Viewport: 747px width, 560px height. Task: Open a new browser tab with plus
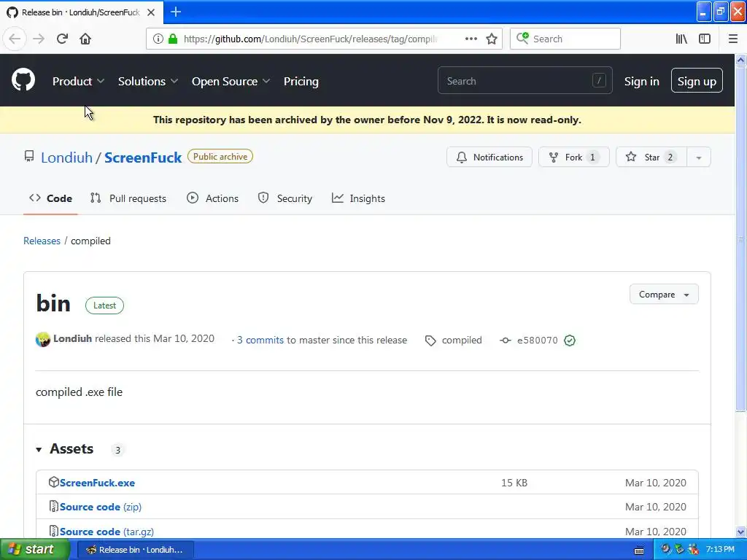click(176, 12)
